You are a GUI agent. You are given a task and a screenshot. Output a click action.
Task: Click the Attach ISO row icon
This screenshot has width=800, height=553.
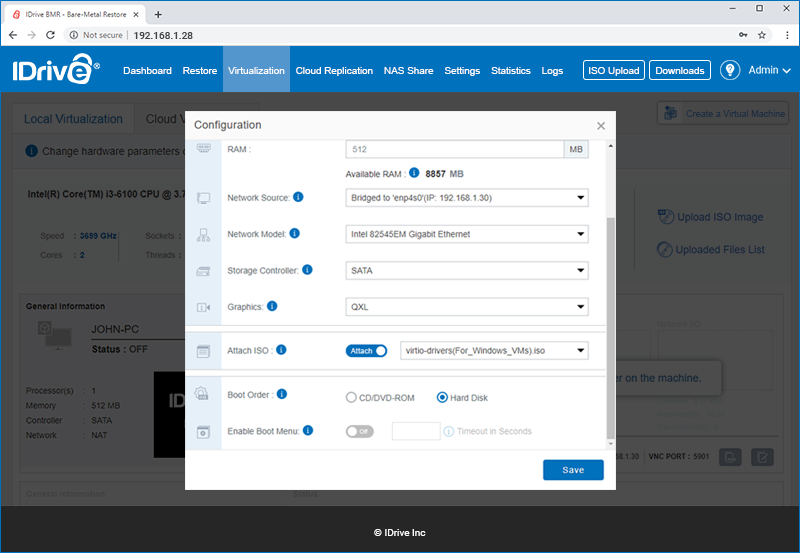204,351
